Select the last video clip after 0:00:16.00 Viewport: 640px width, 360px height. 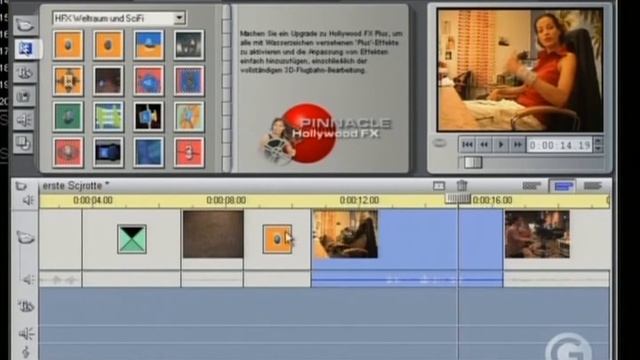click(x=537, y=234)
